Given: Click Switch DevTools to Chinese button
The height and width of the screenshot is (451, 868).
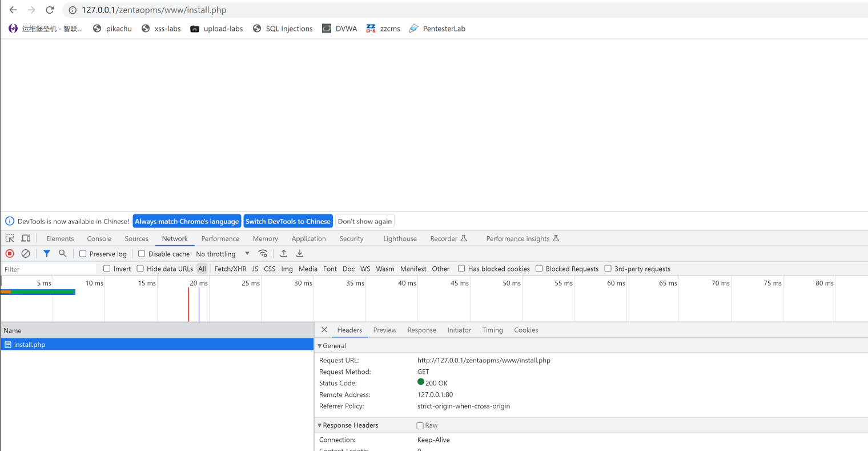Looking at the screenshot, I should [288, 221].
